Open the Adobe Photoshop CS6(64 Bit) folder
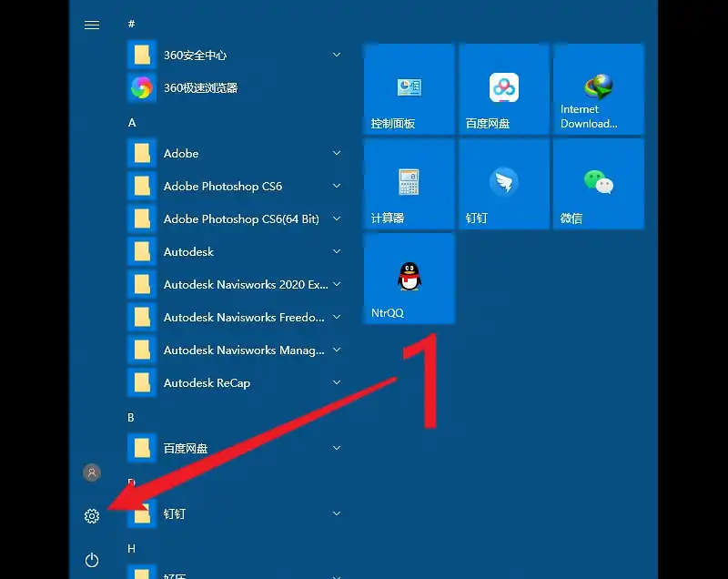This screenshot has height=579, width=728. pyautogui.click(x=240, y=219)
